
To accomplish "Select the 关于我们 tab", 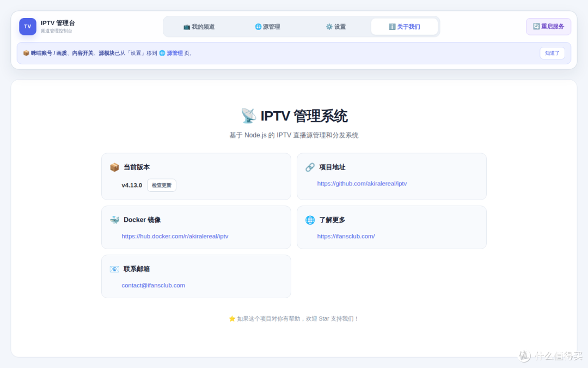I will pos(404,27).
